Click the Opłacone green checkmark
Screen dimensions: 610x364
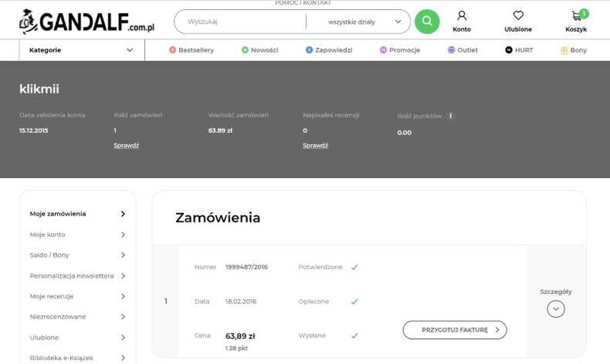point(355,302)
